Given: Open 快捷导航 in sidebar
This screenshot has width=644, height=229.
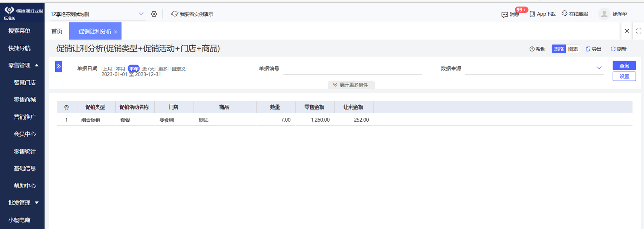Looking at the screenshot, I should (19, 48).
